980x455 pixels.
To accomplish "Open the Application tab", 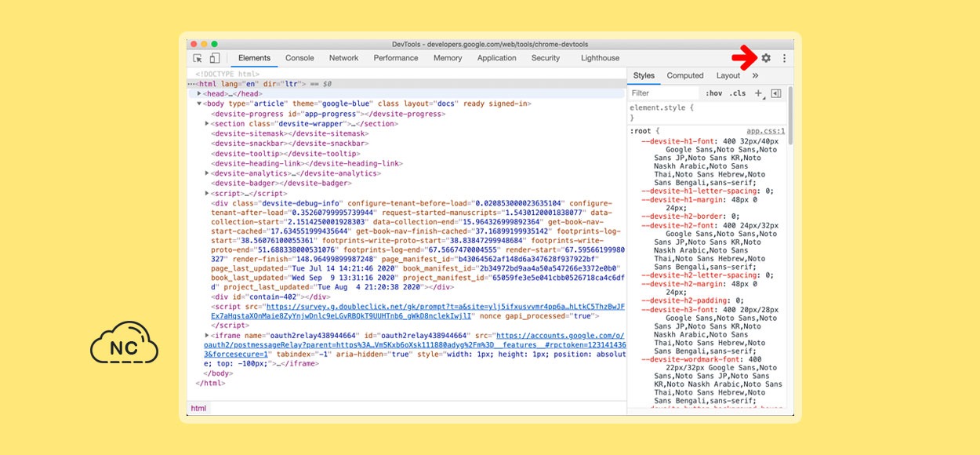I will [497, 58].
